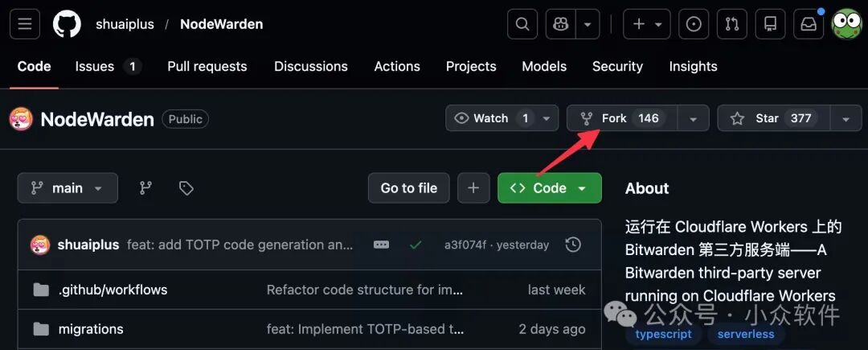Open the Discussions tab
The height and width of the screenshot is (350, 868).
coord(311,67)
